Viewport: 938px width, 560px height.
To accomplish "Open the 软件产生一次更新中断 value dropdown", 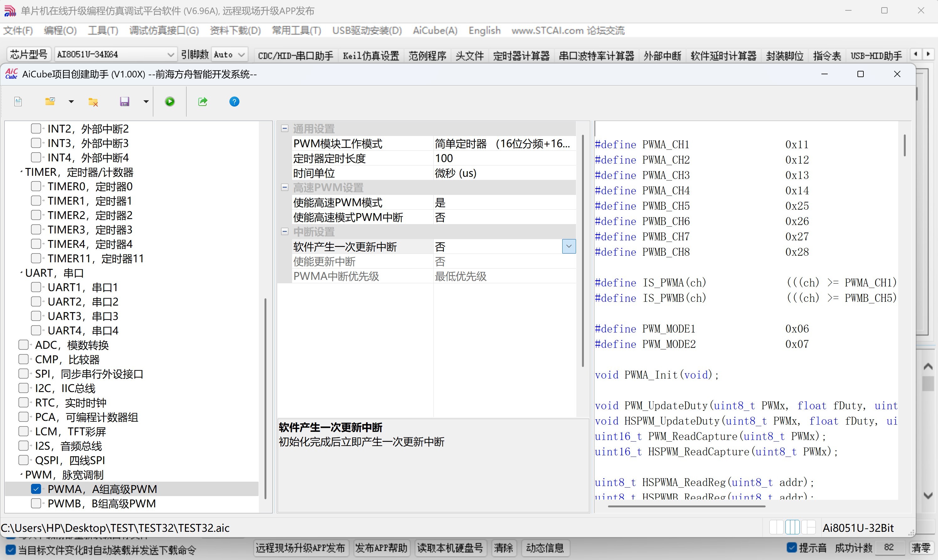I will pyautogui.click(x=569, y=246).
